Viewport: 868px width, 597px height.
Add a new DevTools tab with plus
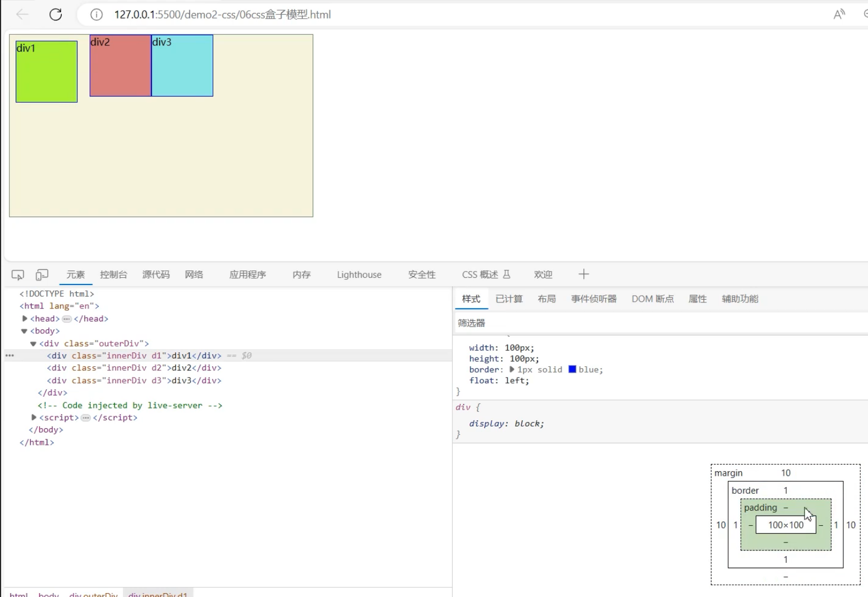(x=584, y=274)
